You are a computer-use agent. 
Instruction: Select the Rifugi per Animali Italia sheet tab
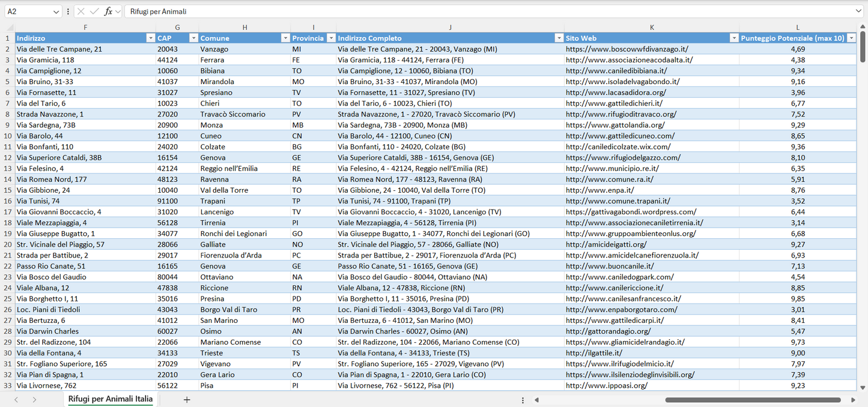[110, 399]
